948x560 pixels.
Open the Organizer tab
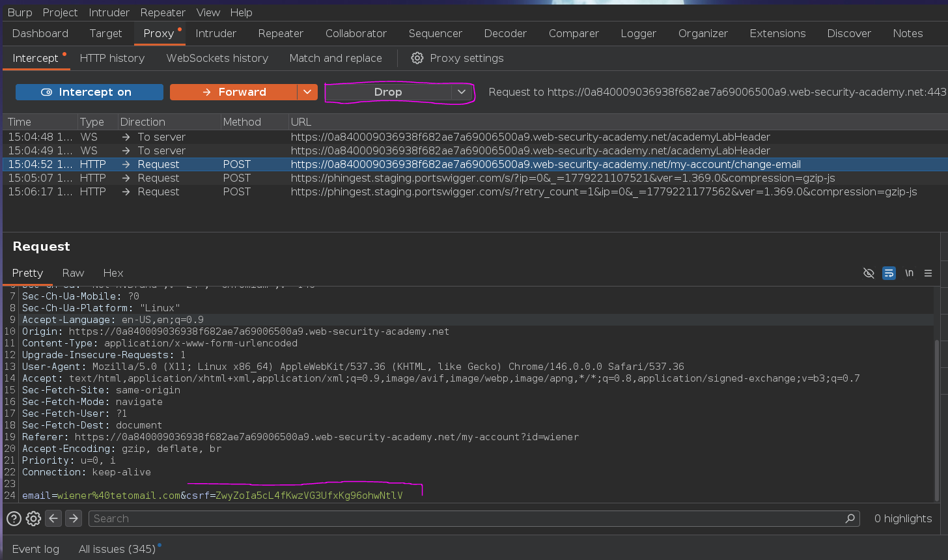[x=703, y=33]
